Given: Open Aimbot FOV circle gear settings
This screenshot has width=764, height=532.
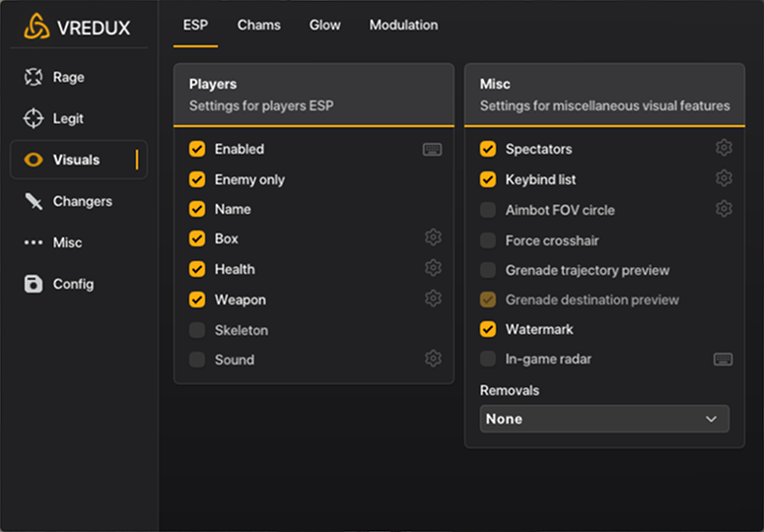Looking at the screenshot, I should point(724,210).
